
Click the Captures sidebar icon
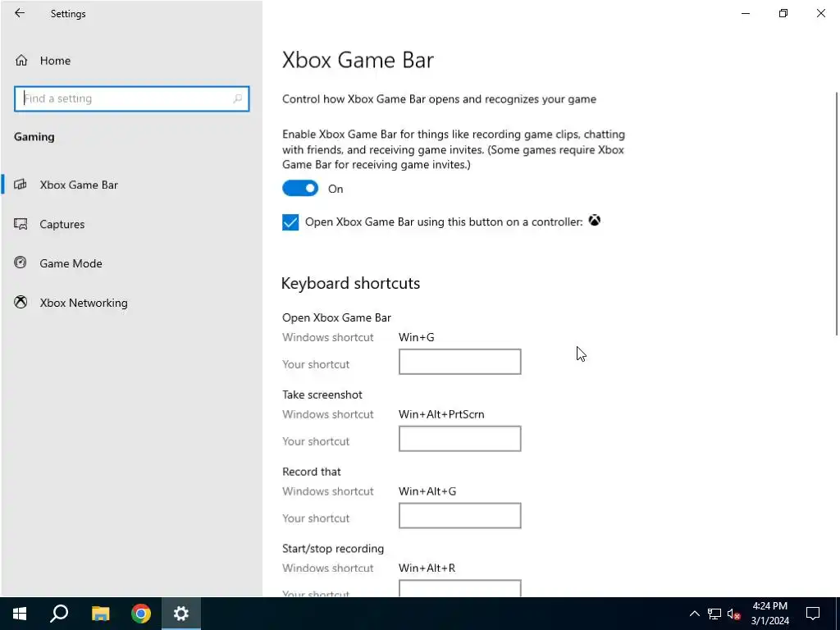tap(21, 224)
